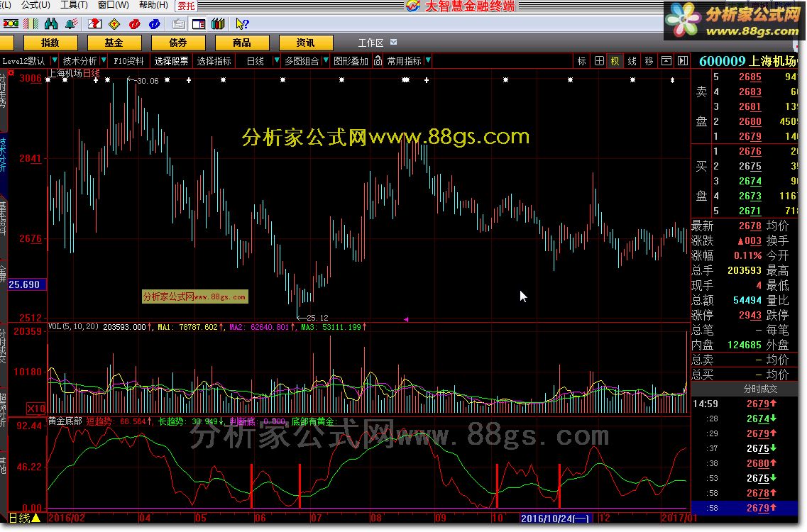Screen dimensions: 807x532
Task: Expand the 常用指标 dropdown arrow
Action: pyautogui.click(x=428, y=61)
